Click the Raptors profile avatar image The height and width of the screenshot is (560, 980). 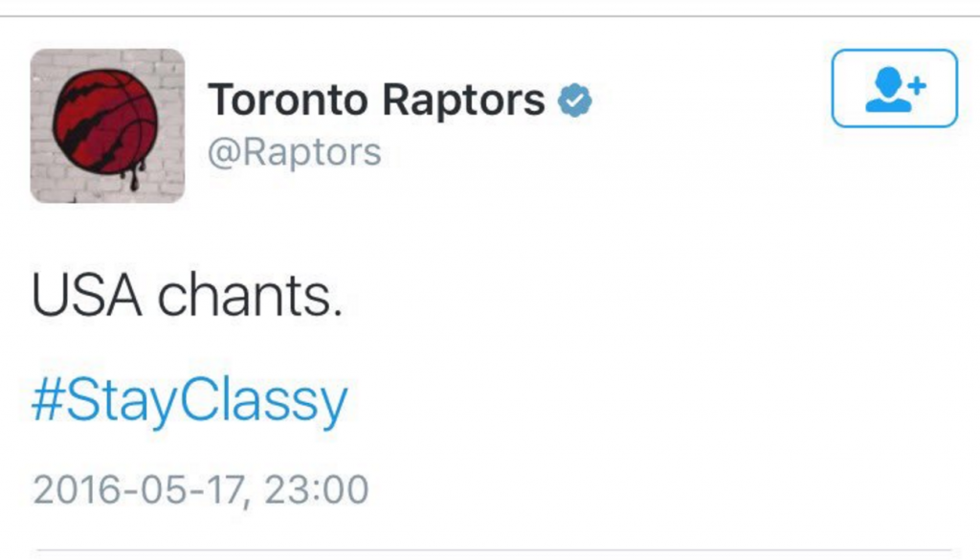[x=107, y=125]
